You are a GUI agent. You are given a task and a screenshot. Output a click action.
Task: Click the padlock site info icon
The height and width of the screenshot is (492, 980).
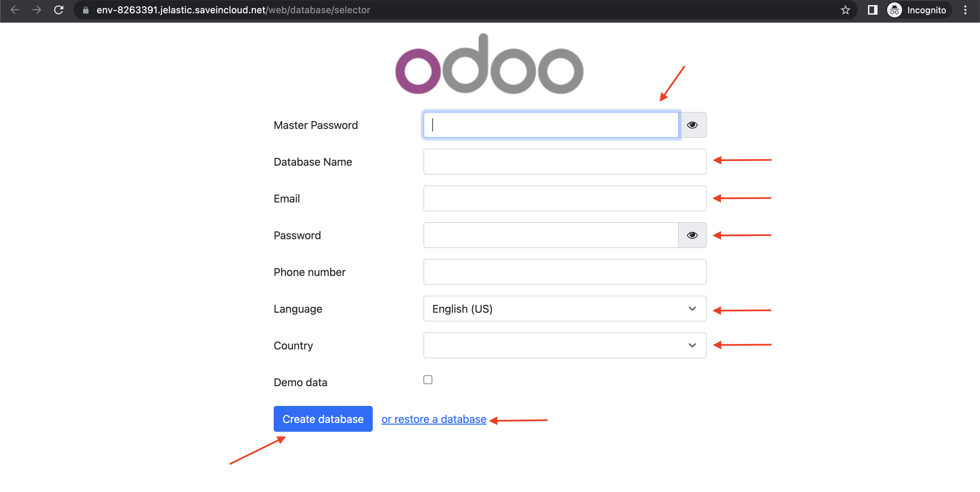click(x=85, y=10)
